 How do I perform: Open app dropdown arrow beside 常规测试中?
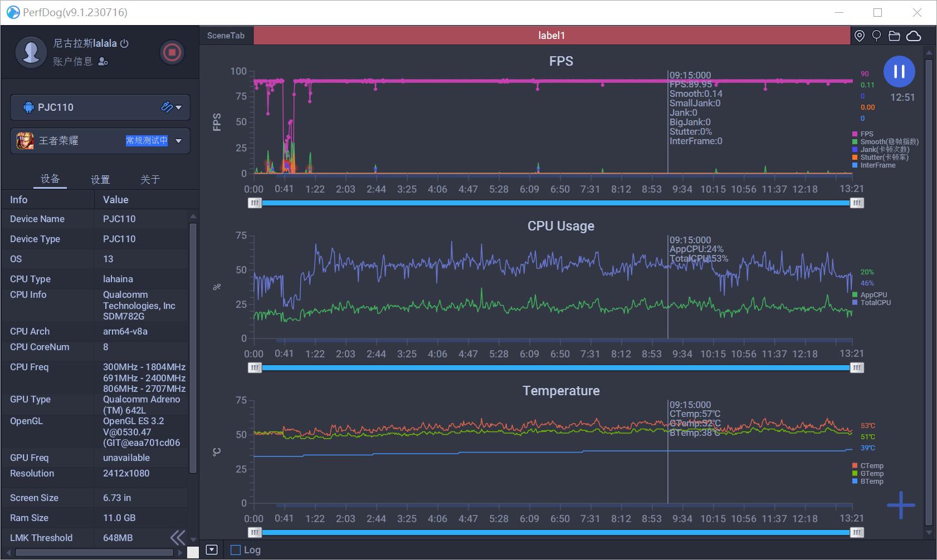tap(179, 141)
